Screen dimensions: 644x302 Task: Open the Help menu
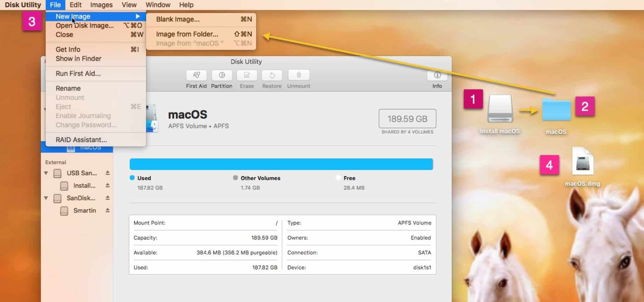(x=186, y=5)
